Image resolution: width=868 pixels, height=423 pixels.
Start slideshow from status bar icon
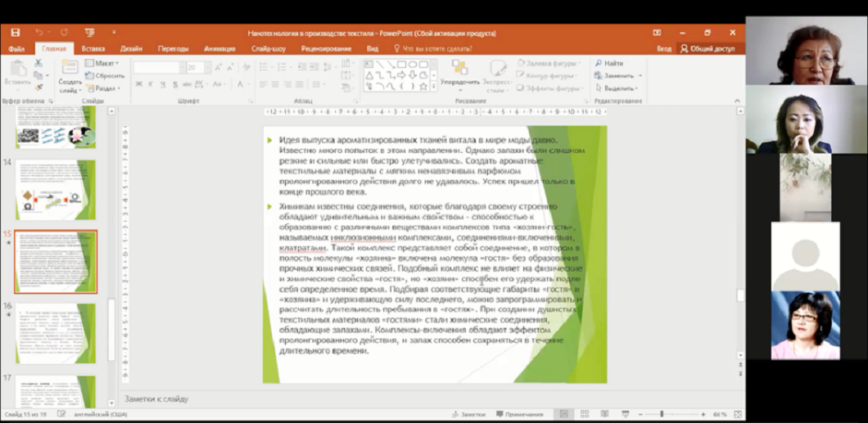click(626, 414)
